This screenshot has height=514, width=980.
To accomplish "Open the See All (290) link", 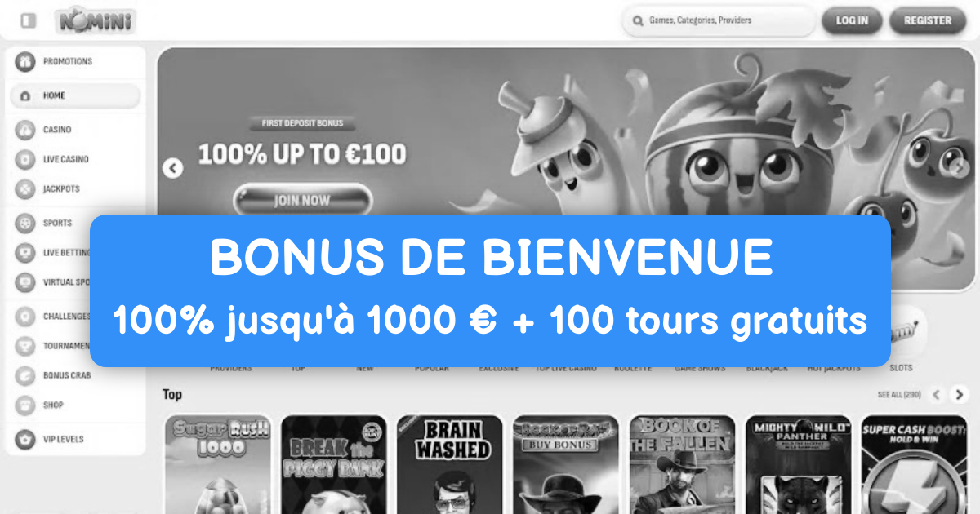I will 899,395.
